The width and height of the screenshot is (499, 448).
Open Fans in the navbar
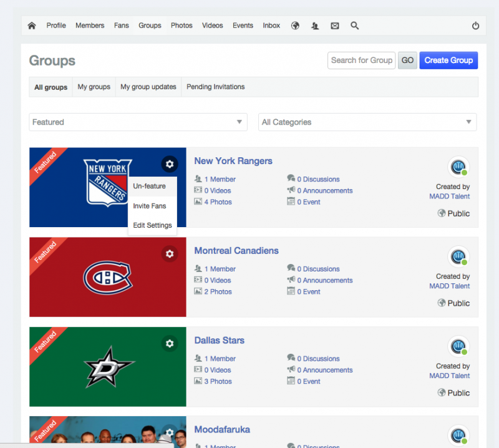[121, 26]
